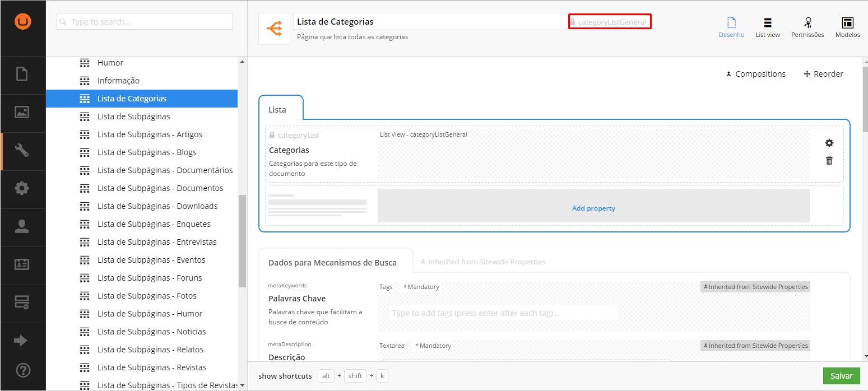Select the Lista tab
This screenshot has width=868, height=391.
click(281, 108)
